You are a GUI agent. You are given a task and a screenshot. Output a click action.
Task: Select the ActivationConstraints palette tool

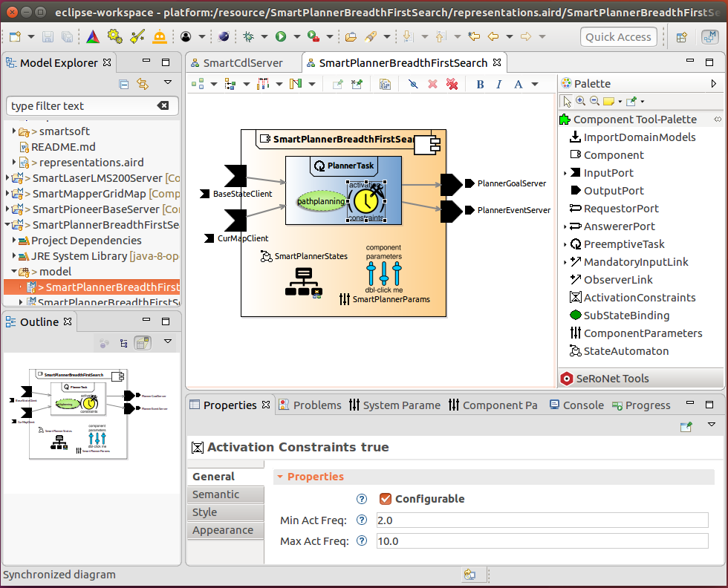pos(639,298)
